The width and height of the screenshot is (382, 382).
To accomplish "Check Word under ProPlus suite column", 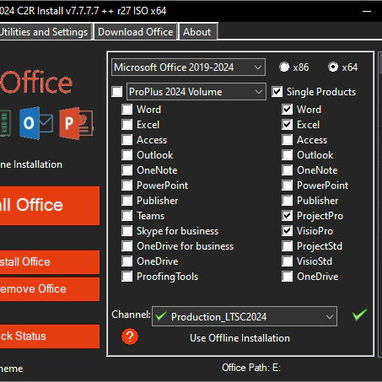I will click(x=127, y=109).
